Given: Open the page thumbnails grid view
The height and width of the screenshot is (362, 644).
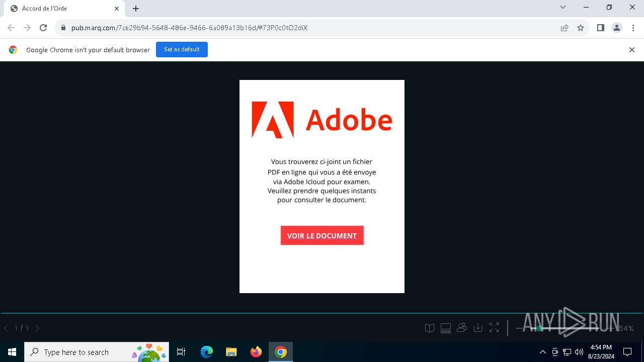Looking at the screenshot, I should (x=446, y=328).
